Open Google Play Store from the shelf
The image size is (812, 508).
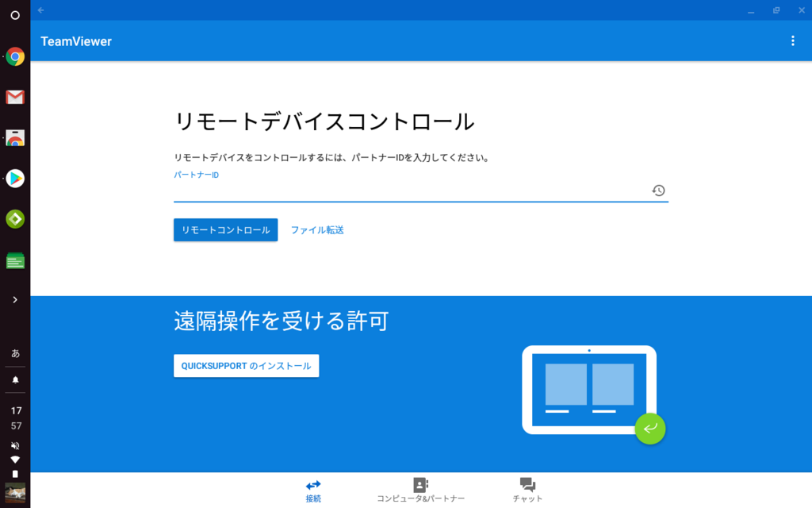coord(15,179)
